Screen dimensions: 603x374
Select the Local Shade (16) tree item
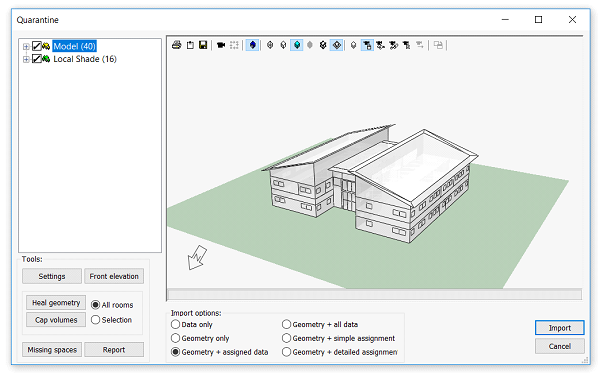tap(85, 59)
